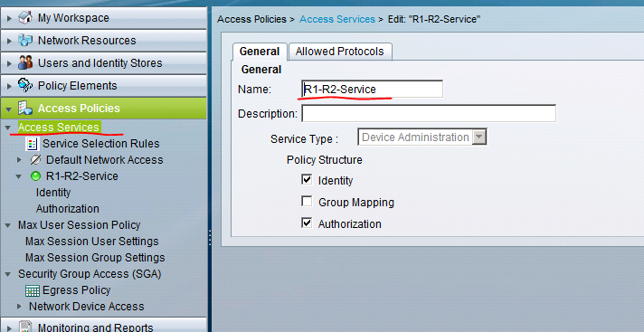Click the Users and Identity Stores people icon
The image size is (644, 332).
coord(25,62)
